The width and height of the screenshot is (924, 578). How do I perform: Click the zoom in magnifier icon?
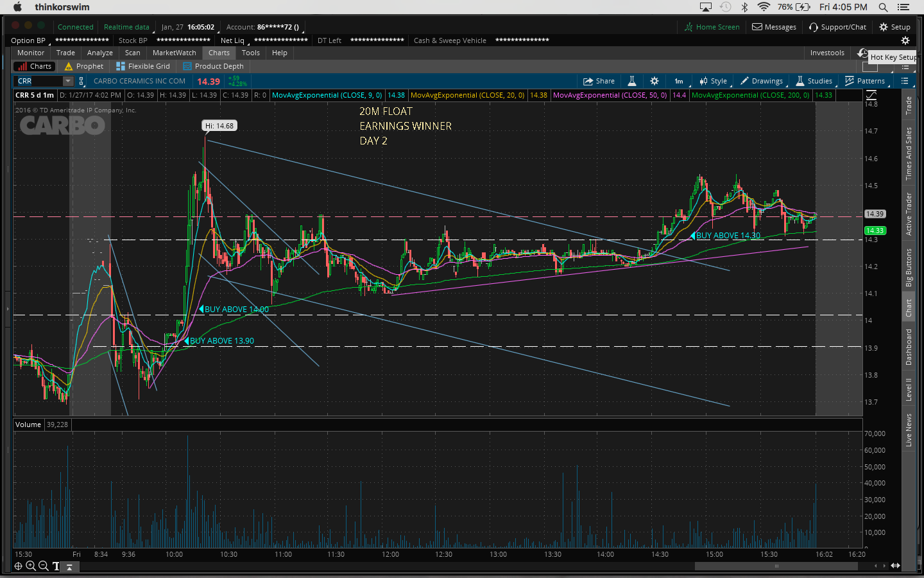[30, 566]
